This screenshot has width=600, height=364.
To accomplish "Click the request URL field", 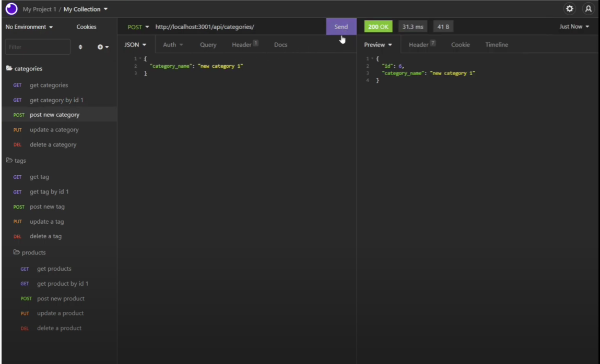I will (x=239, y=27).
